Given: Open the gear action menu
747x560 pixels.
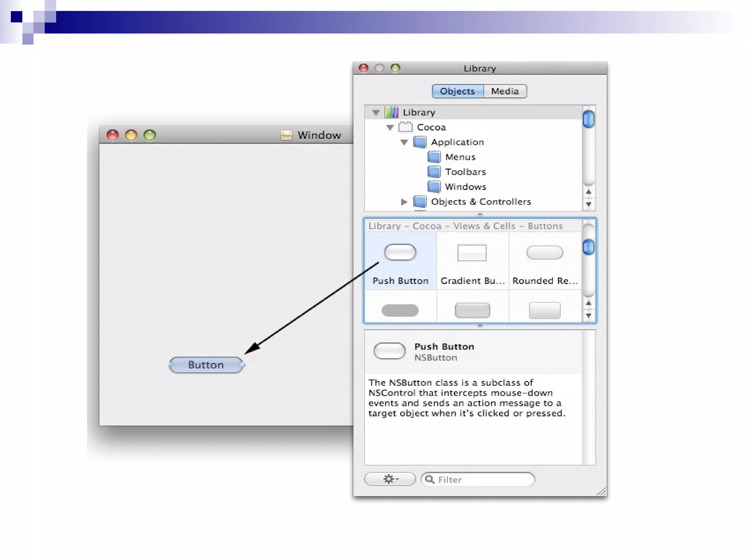Looking at the screenshot, I should click(x=390, y=479).
